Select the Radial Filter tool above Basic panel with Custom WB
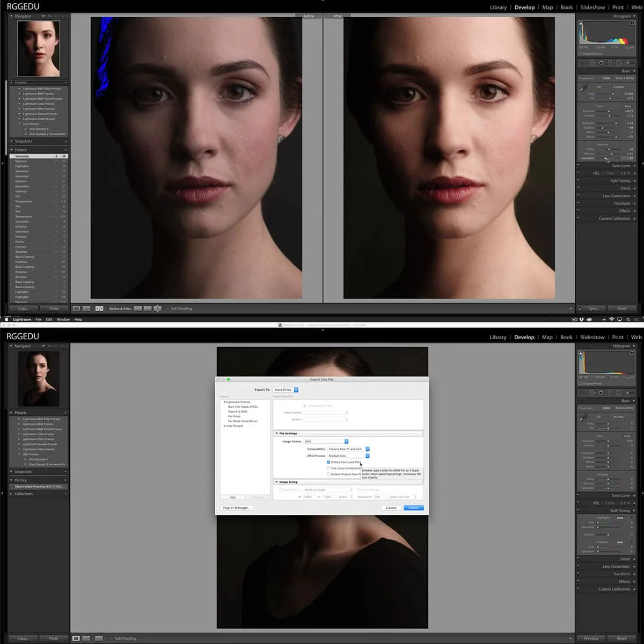This screenshot has width=644, height=644. [619, 63]
